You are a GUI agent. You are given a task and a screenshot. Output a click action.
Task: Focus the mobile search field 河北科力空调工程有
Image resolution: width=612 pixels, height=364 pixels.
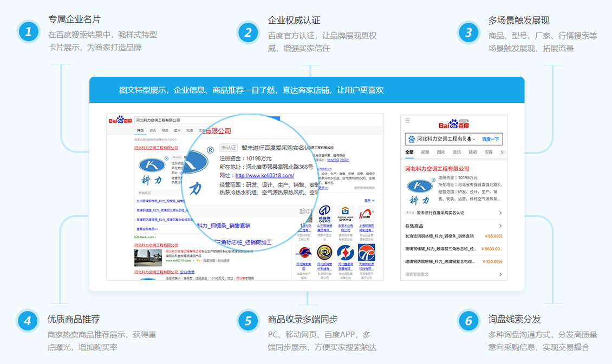[441, 139]
